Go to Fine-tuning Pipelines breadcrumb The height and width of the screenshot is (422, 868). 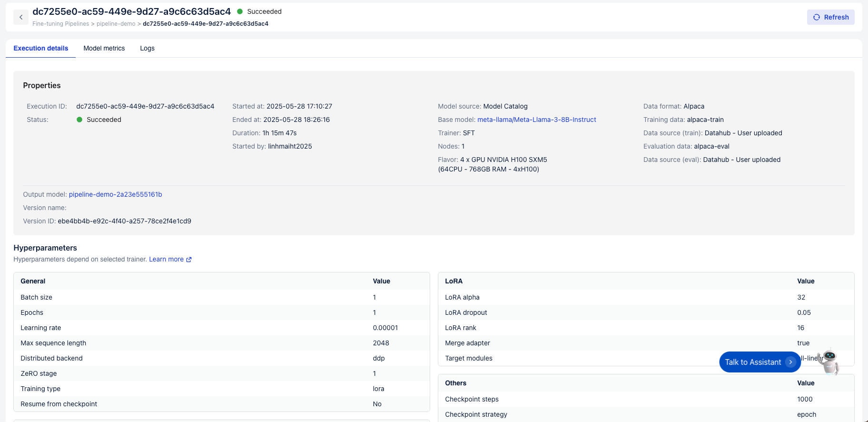pos(60,24)
